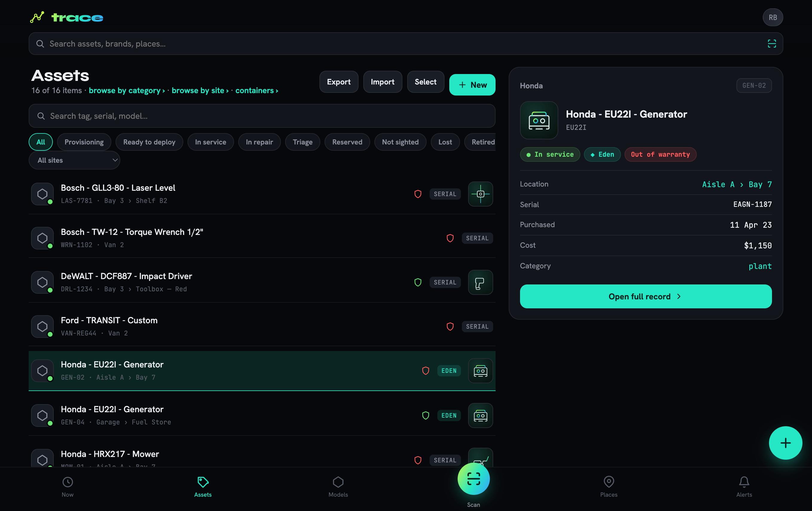Select the hexagon checkbox for DeWALT Impact Driver

42,282
